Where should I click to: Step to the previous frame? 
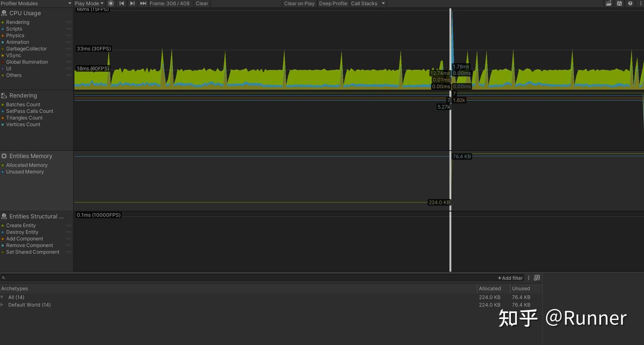(122, 4)
